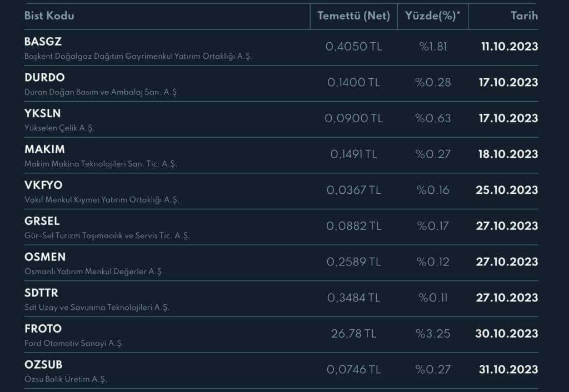569x392 pixels.
Task: Select the date 11.10.2023 for BASGZ
Action: (509, 47)
